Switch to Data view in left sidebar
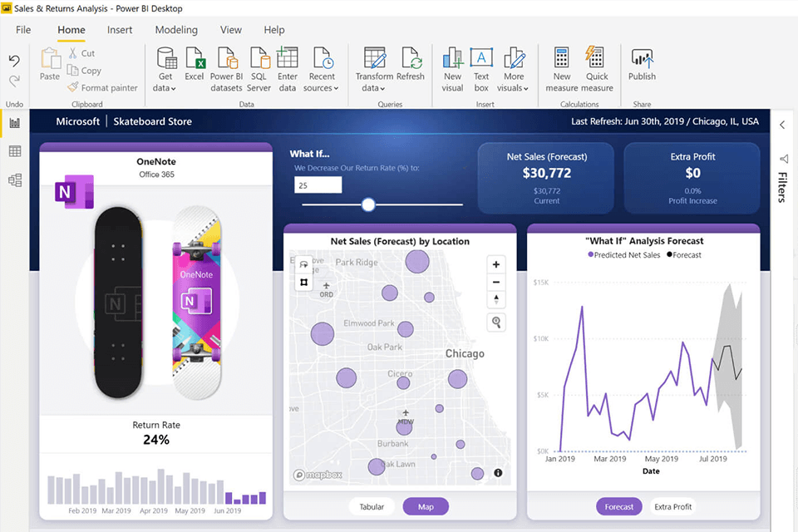The image size is (798, 532). coord(15,151)
